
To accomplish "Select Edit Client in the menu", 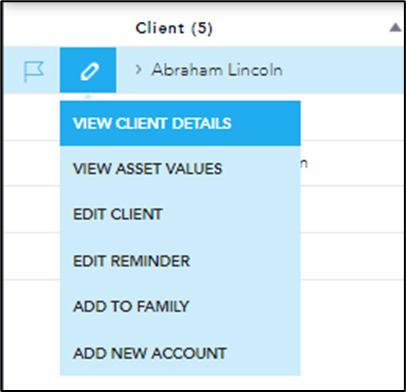I will tap(180, 214).
